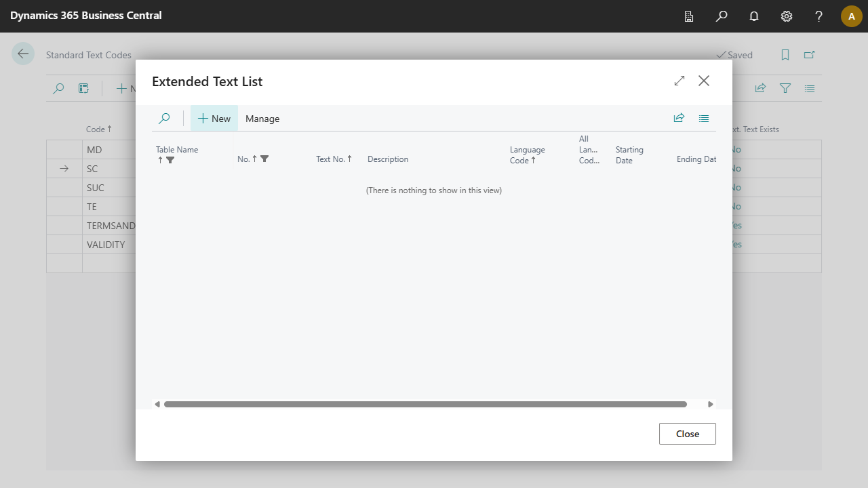Open the user account avatar
Viewport: 868px width, 488px height.
tap(851, 16)
